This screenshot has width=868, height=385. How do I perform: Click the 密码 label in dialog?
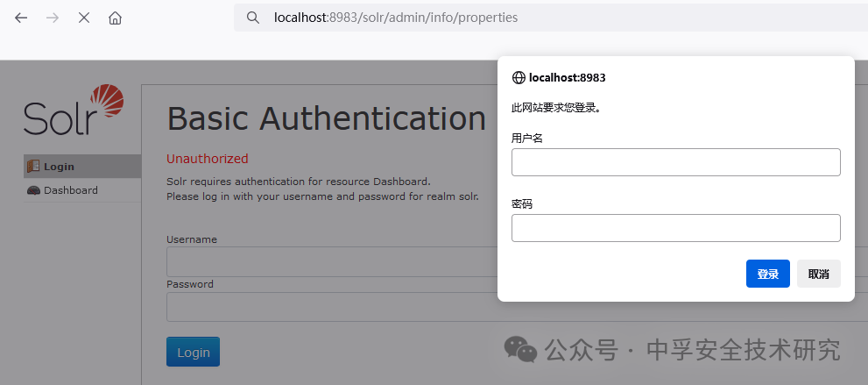click(x=522, y=204)
